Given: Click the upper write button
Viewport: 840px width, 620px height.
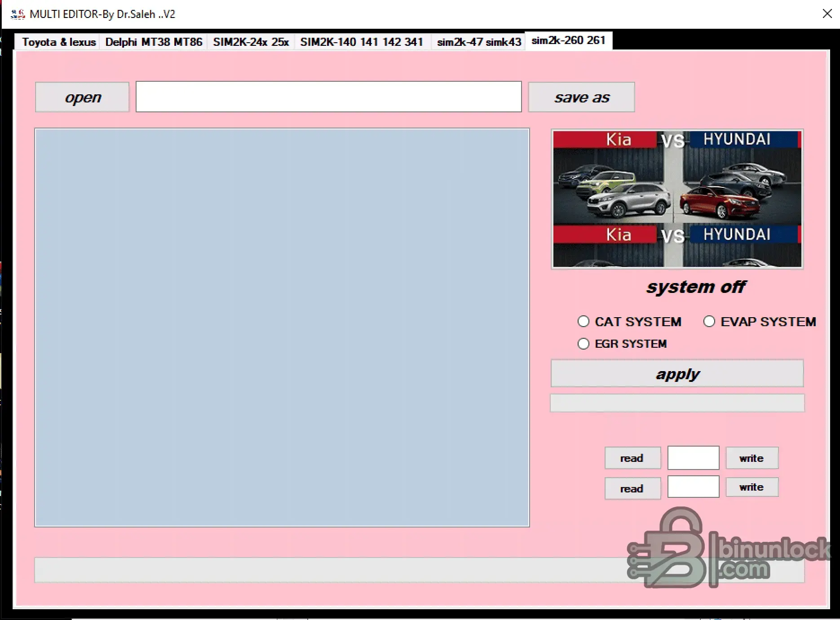Looking at the screenshot, I should (x=752, y=458).
